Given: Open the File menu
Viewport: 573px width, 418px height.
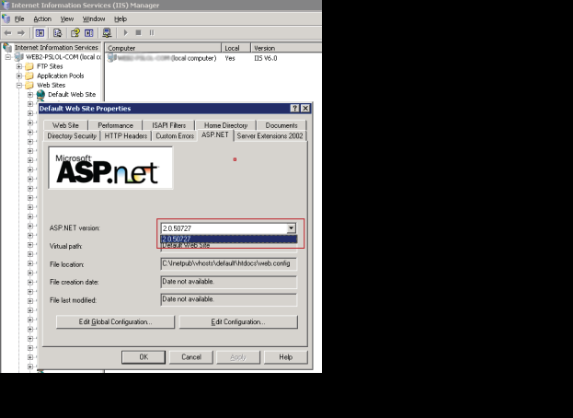Looking at the screenshot, I should pos(19,19).
